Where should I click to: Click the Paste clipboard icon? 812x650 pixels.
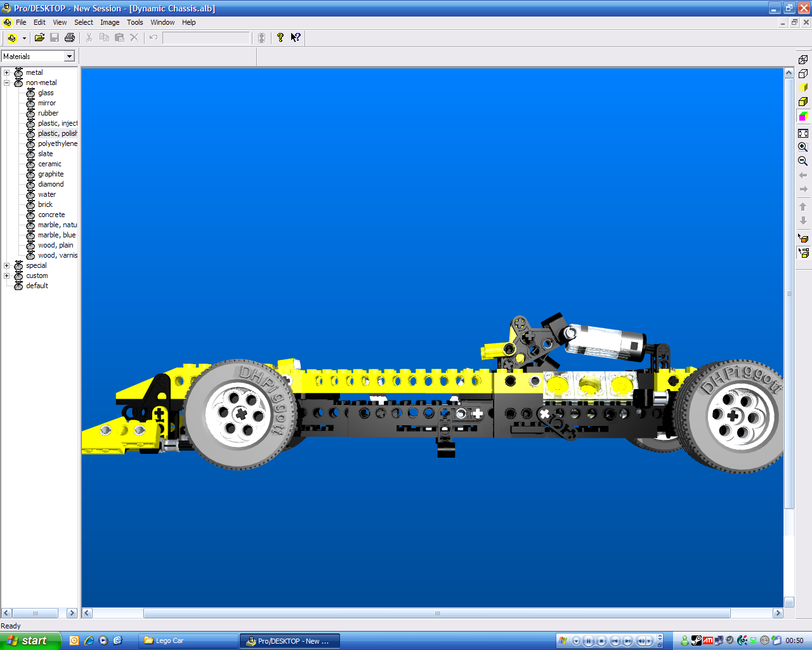click(x=119, y=38)
